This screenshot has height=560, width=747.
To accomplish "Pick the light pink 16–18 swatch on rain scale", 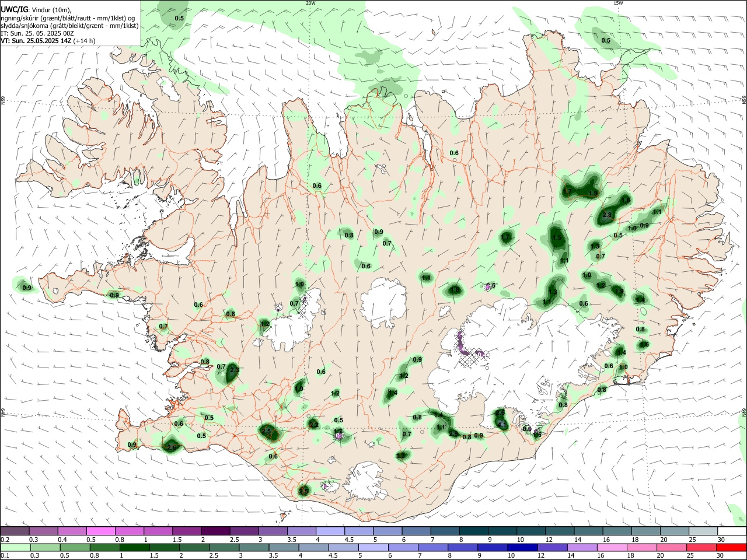I will (x=612, y=547).
